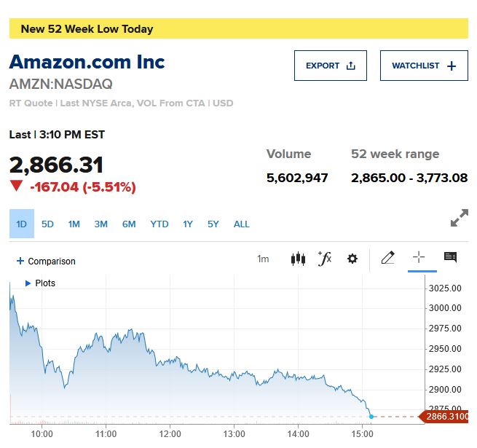
Task: Open chart settings gear icon
Action: 352,259
